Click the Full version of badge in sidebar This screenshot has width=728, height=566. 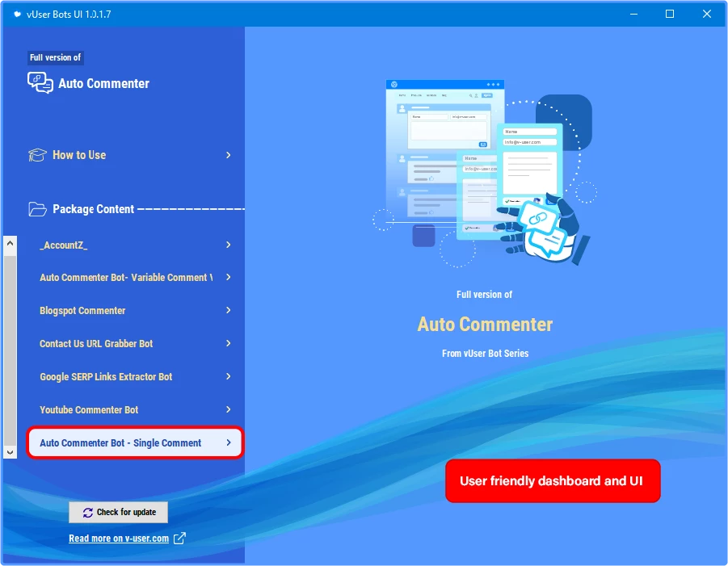[x=55, y=57]
